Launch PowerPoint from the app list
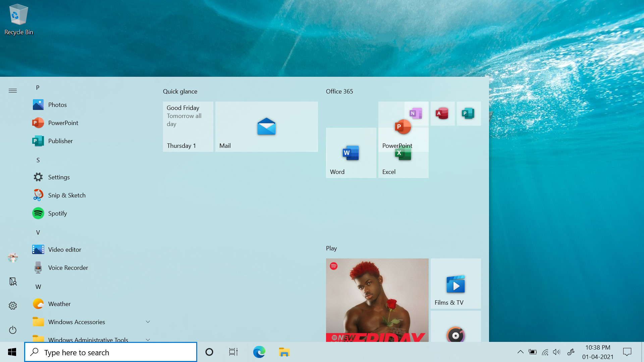The image size is (644, 362). pyautogui.click(x=91, y=123)
